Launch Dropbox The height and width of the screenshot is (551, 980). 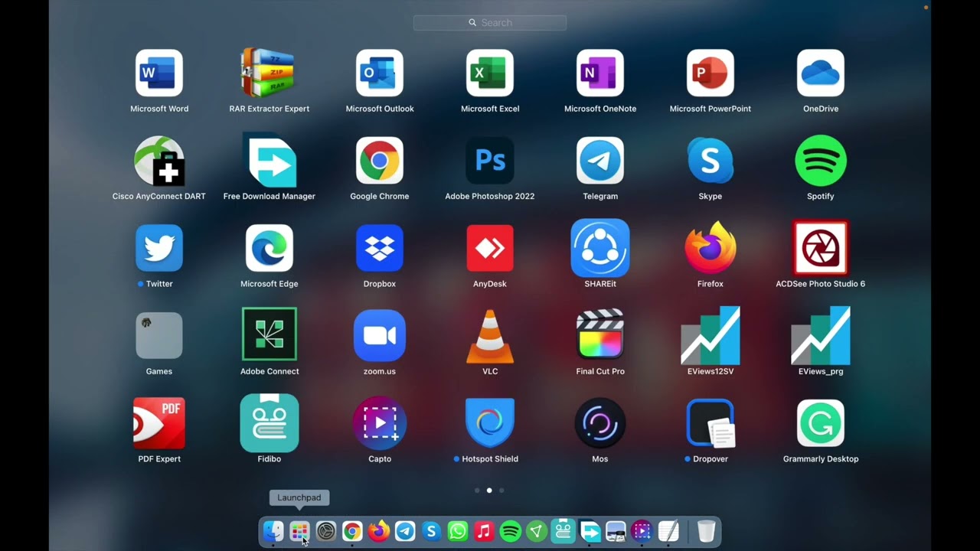(x=380, y=248)
